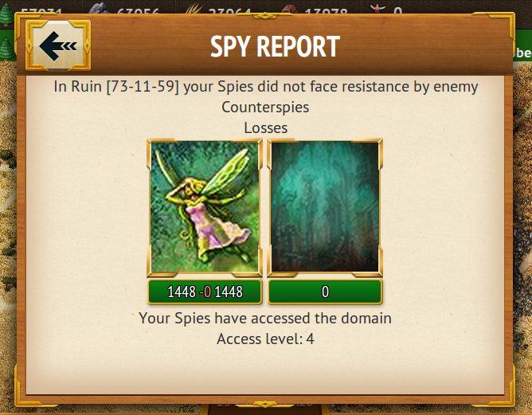The height and width of the screenshot is (415, 532).
Task: Click the population count 0 in top bar
Action: 397,11
